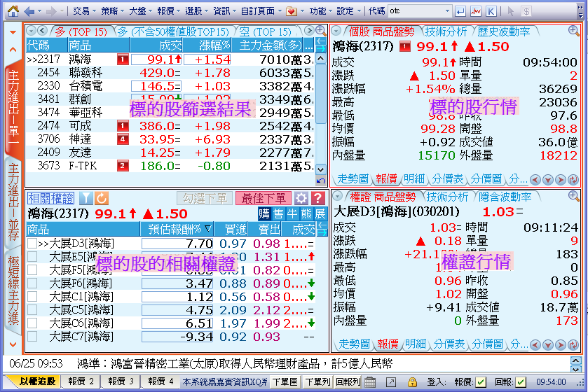This screenshot has height=392, width=588.
Task: Open the 代碼 combo box dropdown arrow
Action: coord(446,11)
